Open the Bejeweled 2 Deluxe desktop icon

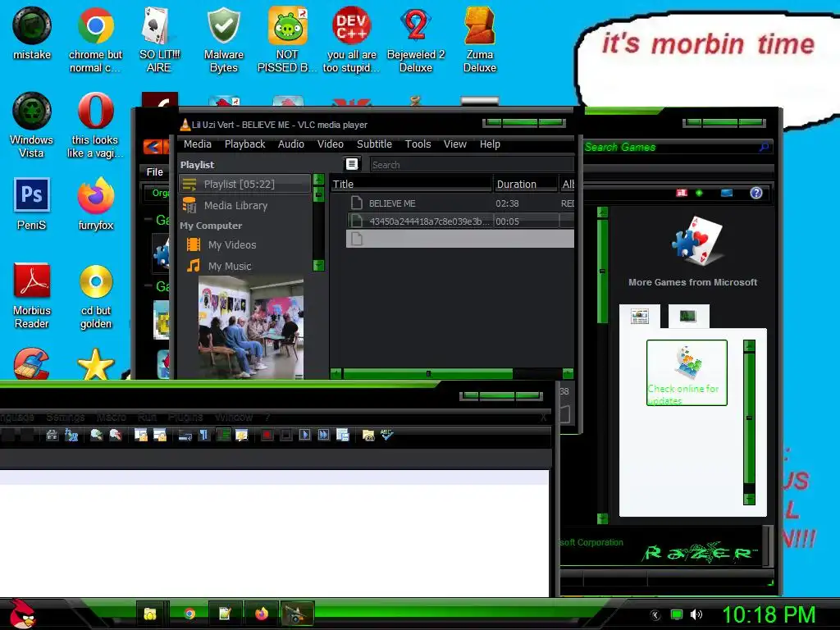click(416, 39)
